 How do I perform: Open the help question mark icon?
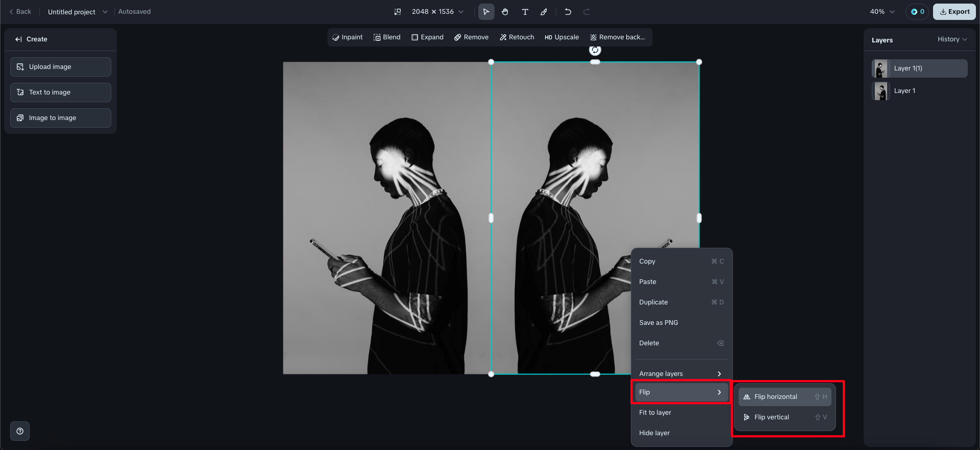[x=20, y=431]
